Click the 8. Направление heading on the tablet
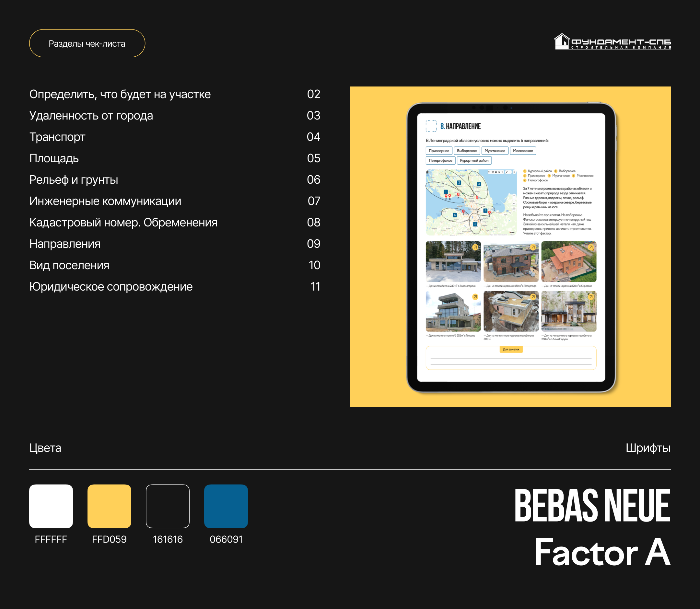Viewport: 700px width, 609px height. tap(460, 126)
